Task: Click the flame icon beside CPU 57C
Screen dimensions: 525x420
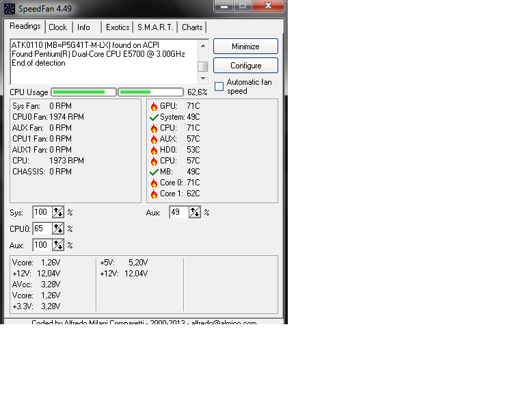Action: click(154, 161)
